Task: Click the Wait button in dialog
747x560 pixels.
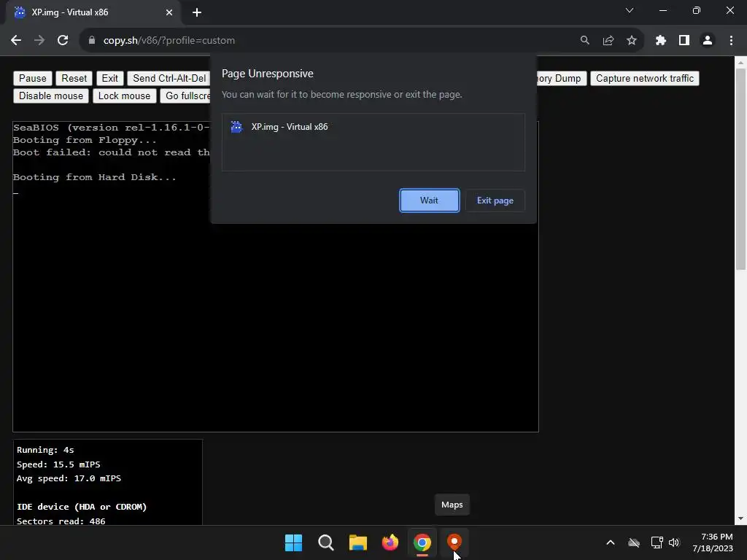Action: pos(429,201)
